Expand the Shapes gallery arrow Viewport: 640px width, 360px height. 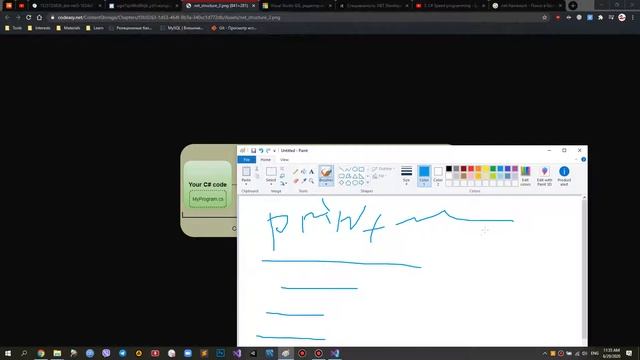tap(368, 182)
